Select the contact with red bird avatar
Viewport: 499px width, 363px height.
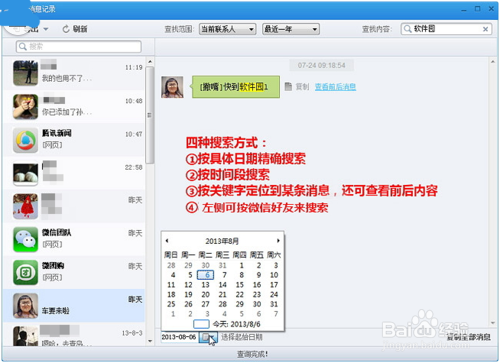point(74,206)
